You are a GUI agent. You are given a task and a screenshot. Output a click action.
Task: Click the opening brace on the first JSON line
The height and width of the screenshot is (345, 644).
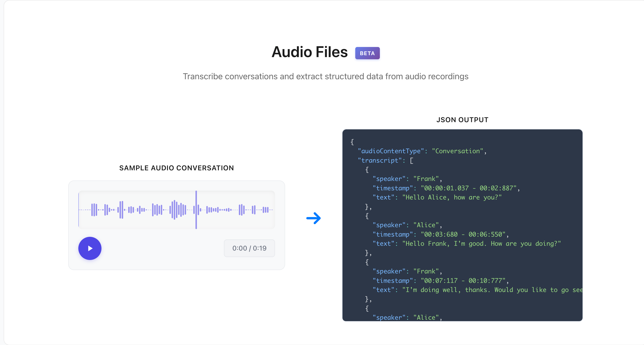click(x=352, y=142)
